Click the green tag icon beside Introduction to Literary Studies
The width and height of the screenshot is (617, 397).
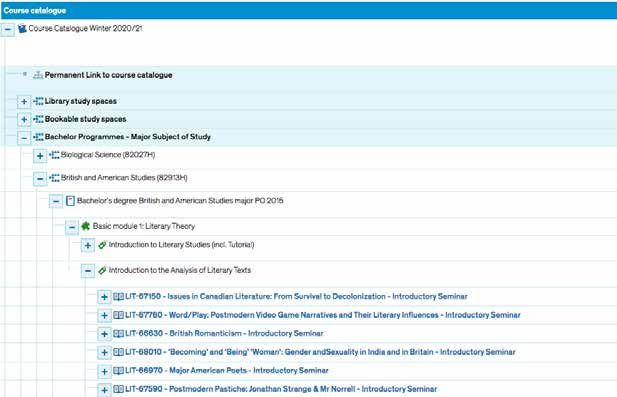coord(102,245)
